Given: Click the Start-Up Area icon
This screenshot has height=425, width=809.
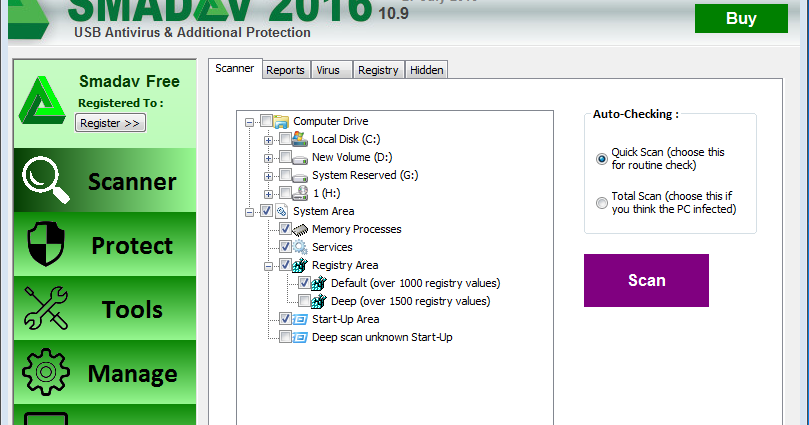Looking at the screenshot, I should [x=300, y=320].
